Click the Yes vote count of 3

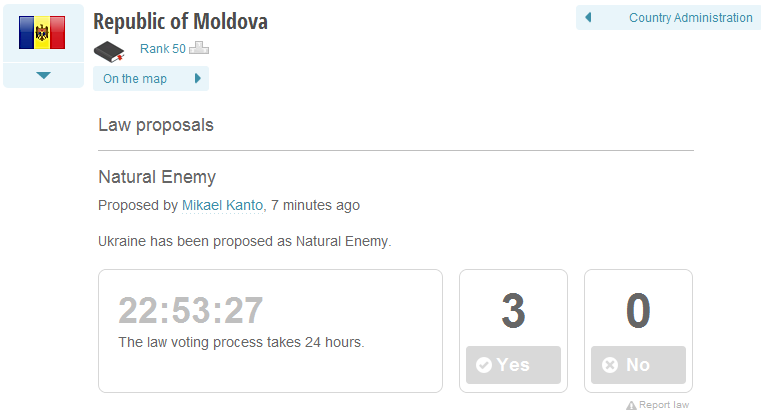(x=513, y=311)
